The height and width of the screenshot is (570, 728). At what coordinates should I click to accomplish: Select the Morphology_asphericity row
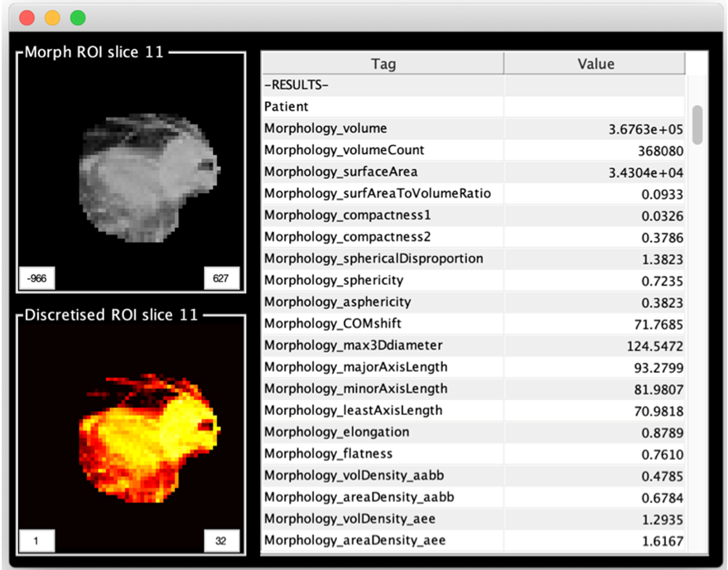pos(474,302)
